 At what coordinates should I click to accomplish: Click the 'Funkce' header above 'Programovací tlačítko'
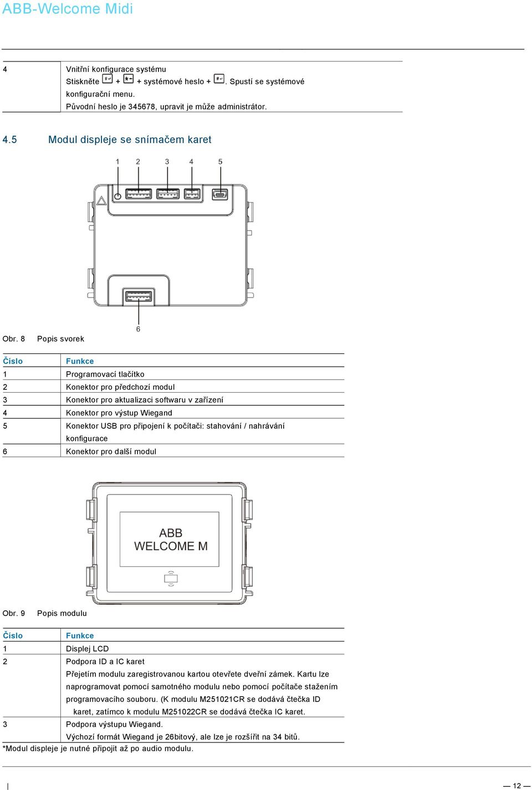click(80, 361)
